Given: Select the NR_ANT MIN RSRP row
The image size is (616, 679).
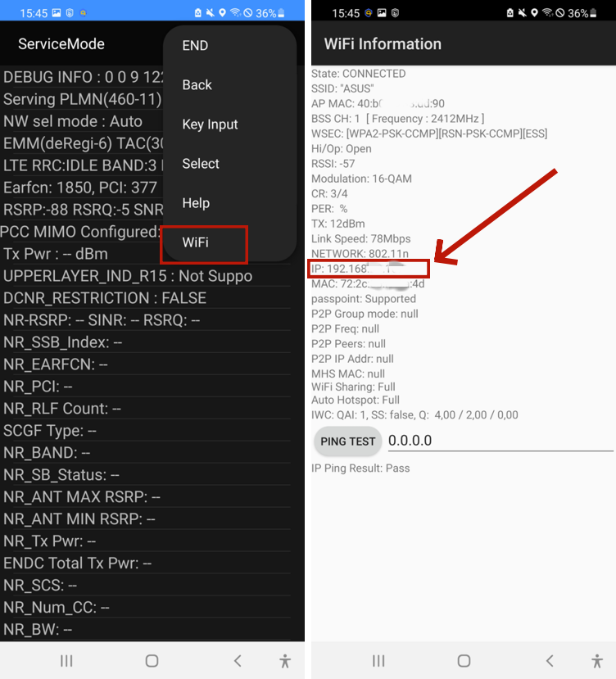Looking at the screenshot, I should pos(145,518).
